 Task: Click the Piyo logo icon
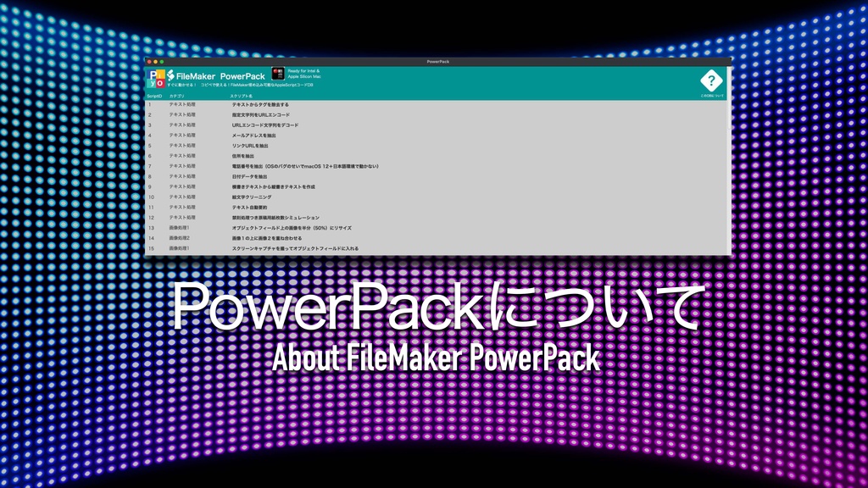(157, 75)
